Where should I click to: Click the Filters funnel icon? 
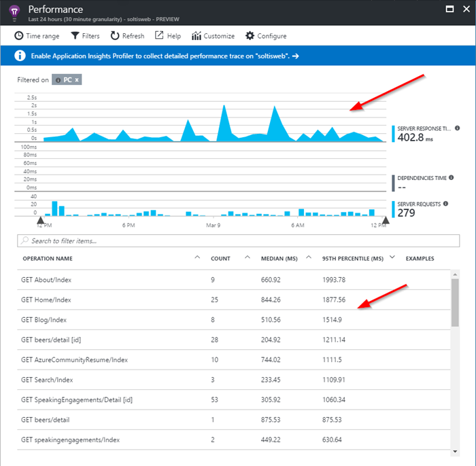point(75,36)
